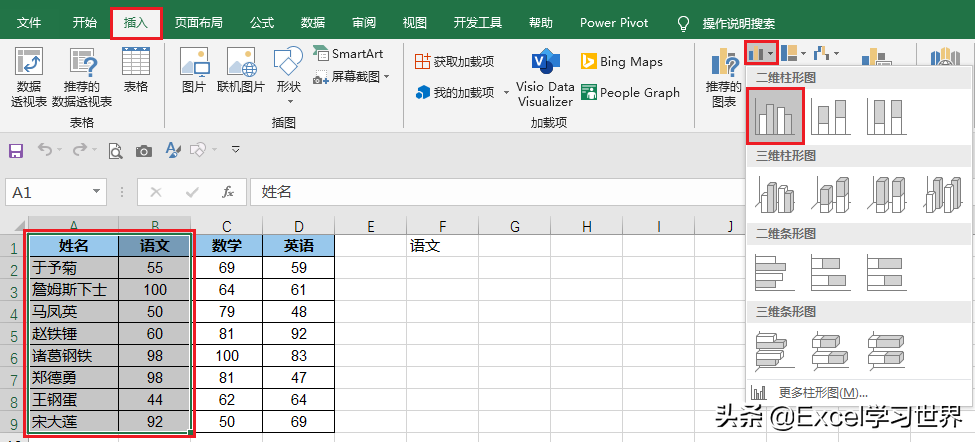The width and height of the screenshot is (975, 442).
Task: Open the hierarchy chart dropdown
Action: (x=793, y=54)
